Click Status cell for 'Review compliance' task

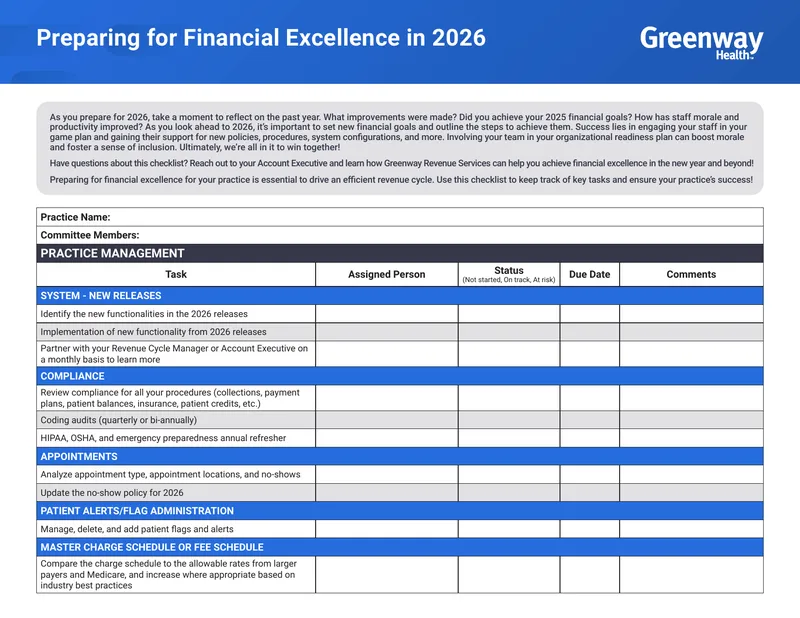[509, 398]
